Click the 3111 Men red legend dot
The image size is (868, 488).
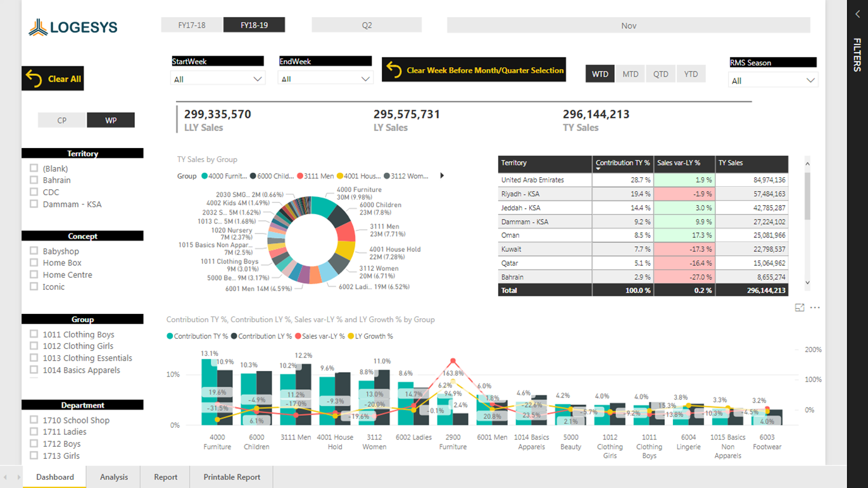[x=300, y=176]
